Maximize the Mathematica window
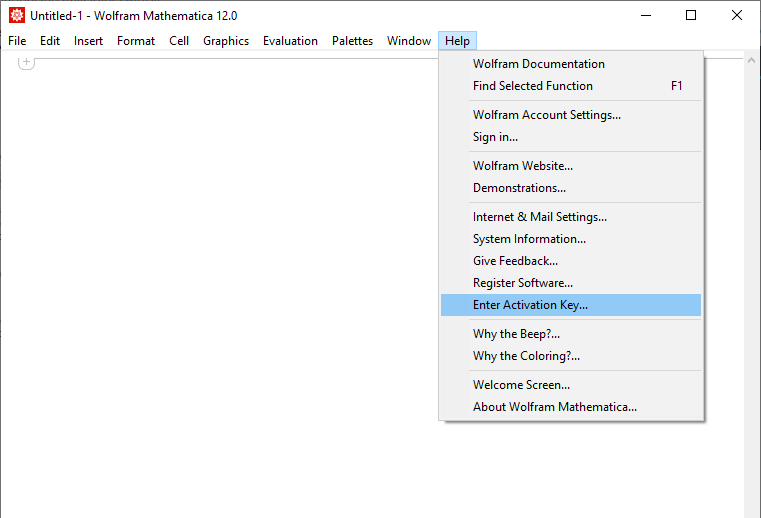Screen dimensions: 761x518 click(691, 16)
